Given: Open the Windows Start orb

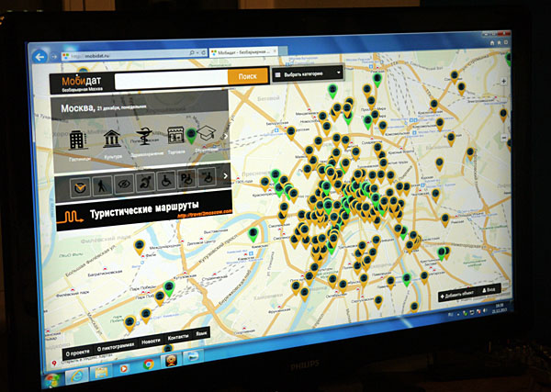Looking at the screenshot, I should coord(51,380).
